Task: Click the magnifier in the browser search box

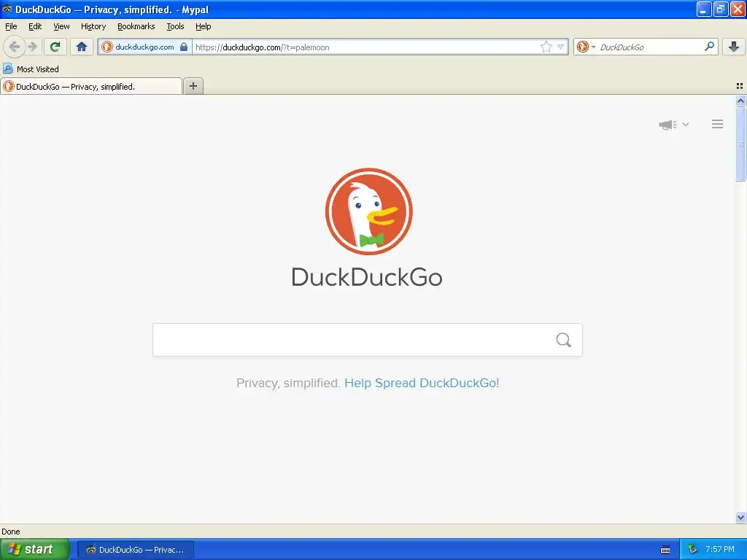Action: coord(709,46)
